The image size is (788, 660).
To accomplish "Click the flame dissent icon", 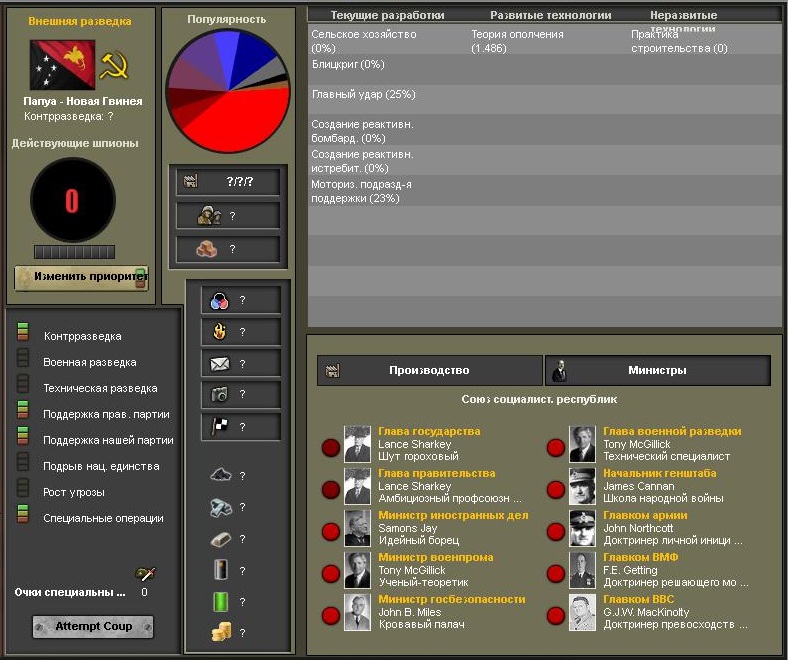I will coord(220,332).
